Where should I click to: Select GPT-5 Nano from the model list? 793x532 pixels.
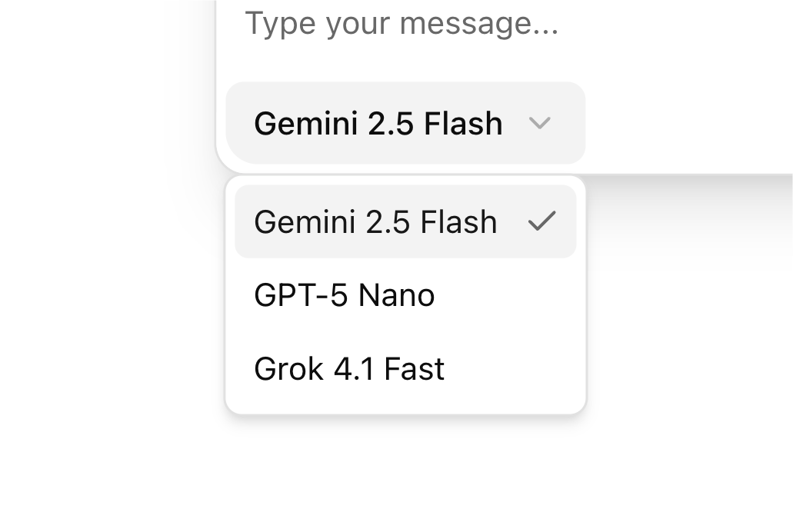pyautogui.click(x=345, y=295)
